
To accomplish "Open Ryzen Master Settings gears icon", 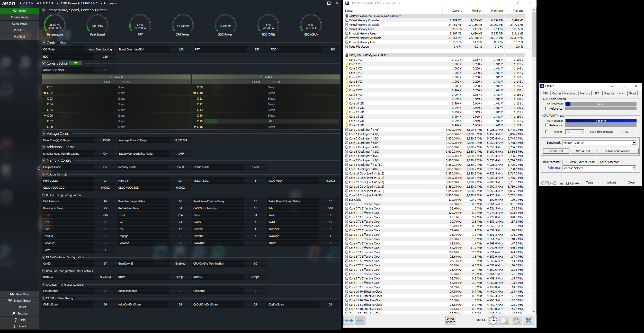I will (x=13, y=313).
